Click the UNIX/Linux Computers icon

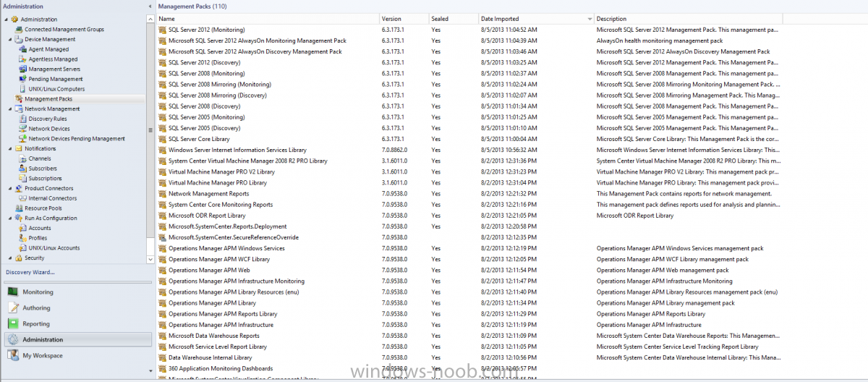(23, 89)
